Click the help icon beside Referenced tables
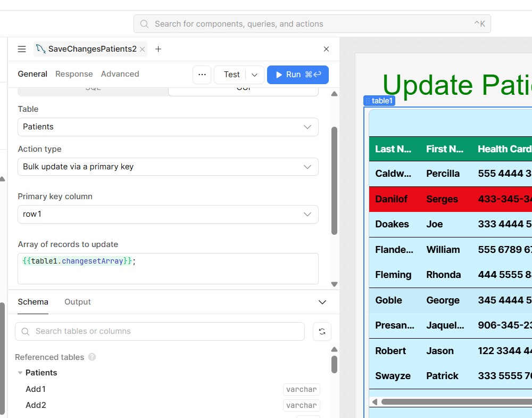Viewport: 532px width, 418px height. pos(92,357)
